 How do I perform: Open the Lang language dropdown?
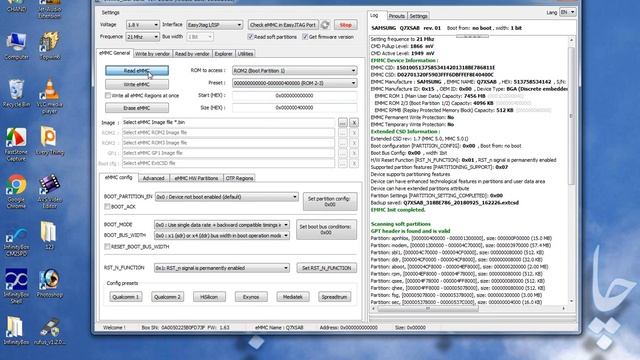pyautogui.click(x=567, y=12)
